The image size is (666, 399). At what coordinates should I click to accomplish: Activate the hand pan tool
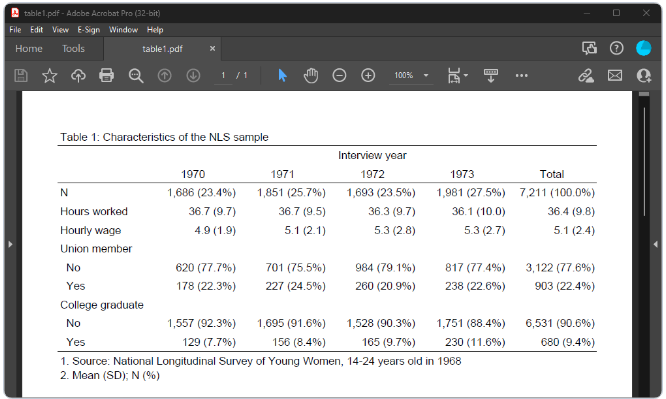(311, 76)
